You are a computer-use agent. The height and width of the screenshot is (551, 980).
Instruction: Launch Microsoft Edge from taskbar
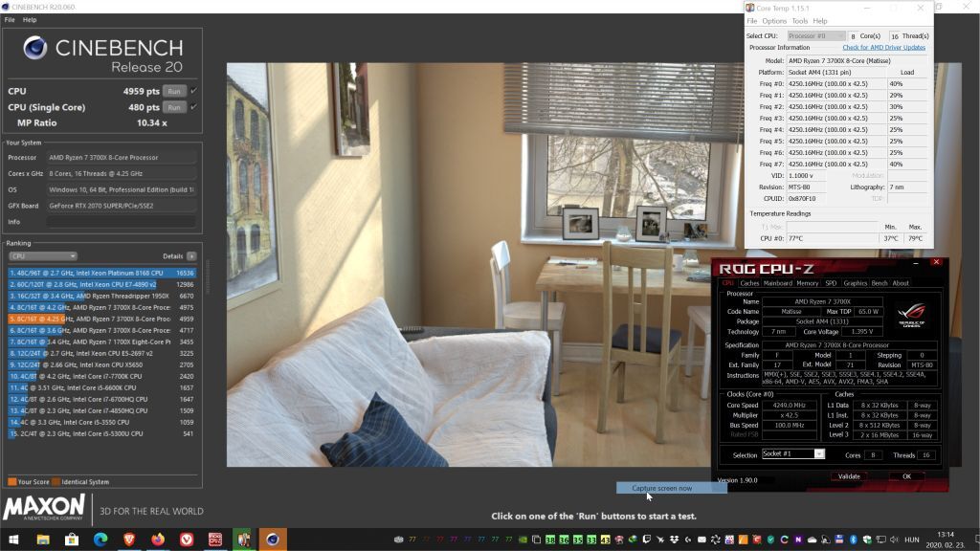100,540
